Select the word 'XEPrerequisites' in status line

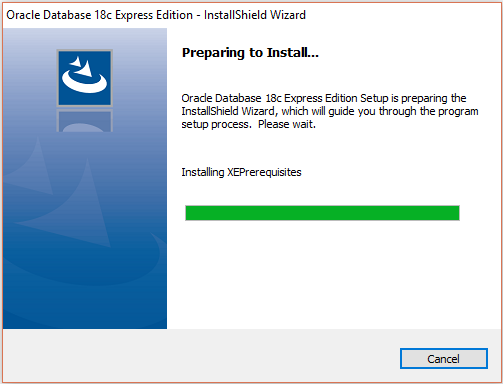click(264, 172)
